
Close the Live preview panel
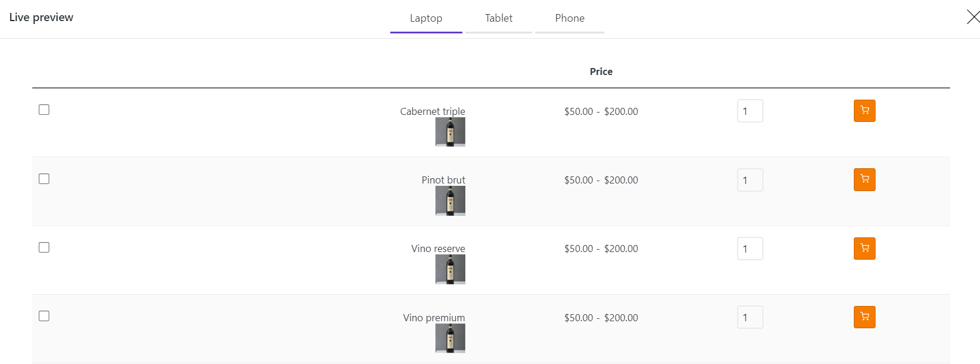pyautogui.click(x=973, y=17)
